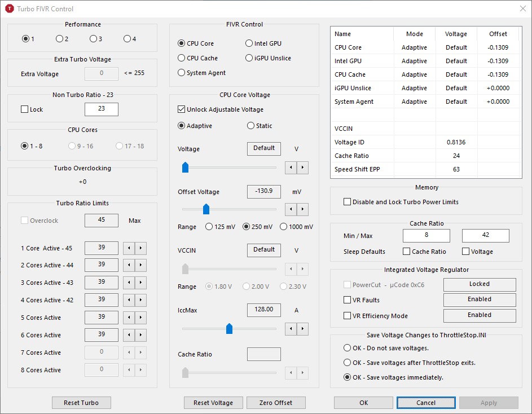
Task: Click the Offset Voltage slider thumb
Action: 206,209
